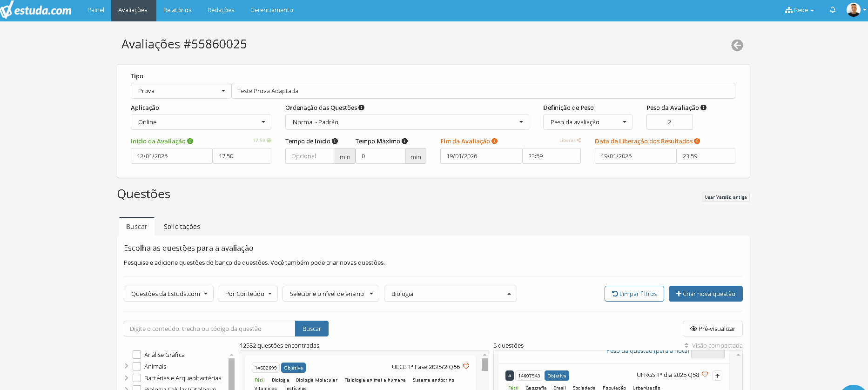868x390 pixels.
Task: Tick the Bactérias e Arqueobactérias checkbox
Action: tap(137, 378)
